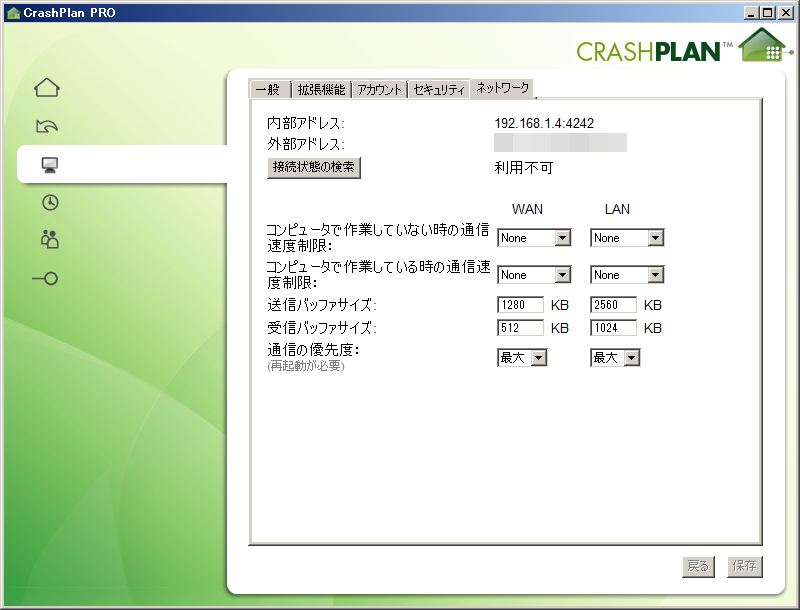Viewport: 800px width, 610px height.
Task: Click the 外部アドレス label
Action: pyautogui.click(x=306, y=144)
